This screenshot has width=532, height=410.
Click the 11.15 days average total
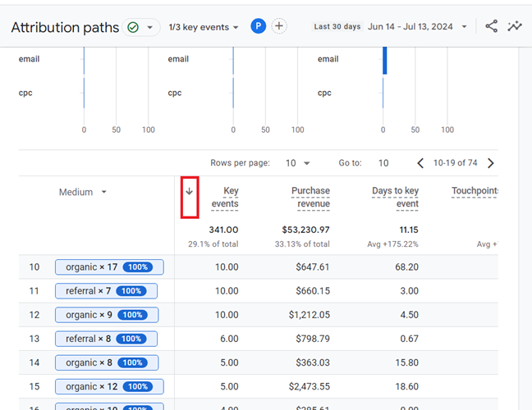coord(409,230)
